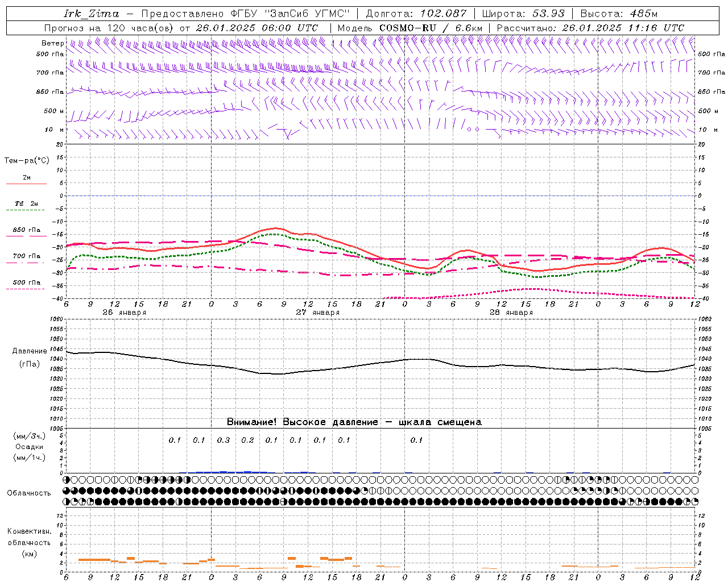Click the 'Облачность' cloudiness label
The height and width of the screenshot is (582, 728).
pyautogui.click(x=29, y=493)
